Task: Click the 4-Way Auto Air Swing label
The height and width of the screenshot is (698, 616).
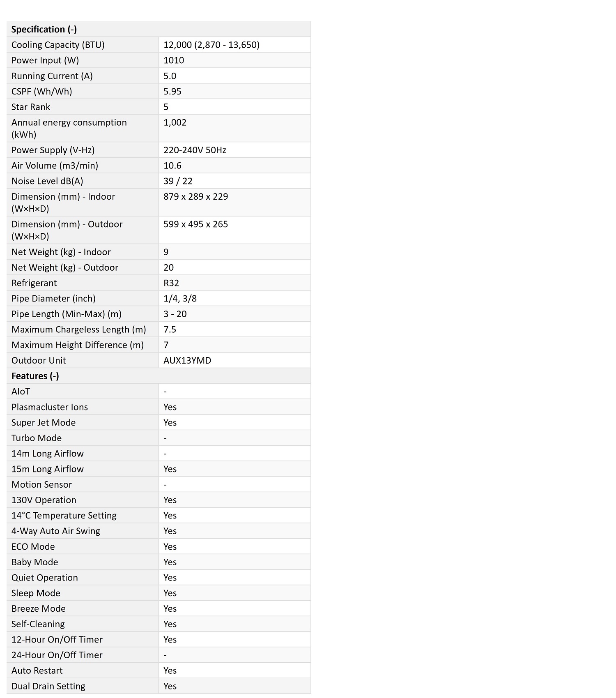Action: (56, 531)
